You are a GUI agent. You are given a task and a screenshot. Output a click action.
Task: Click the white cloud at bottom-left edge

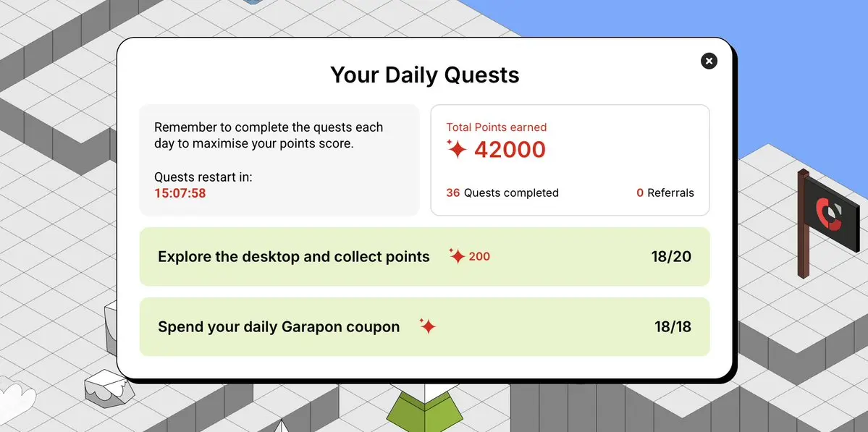coord(17,396)
